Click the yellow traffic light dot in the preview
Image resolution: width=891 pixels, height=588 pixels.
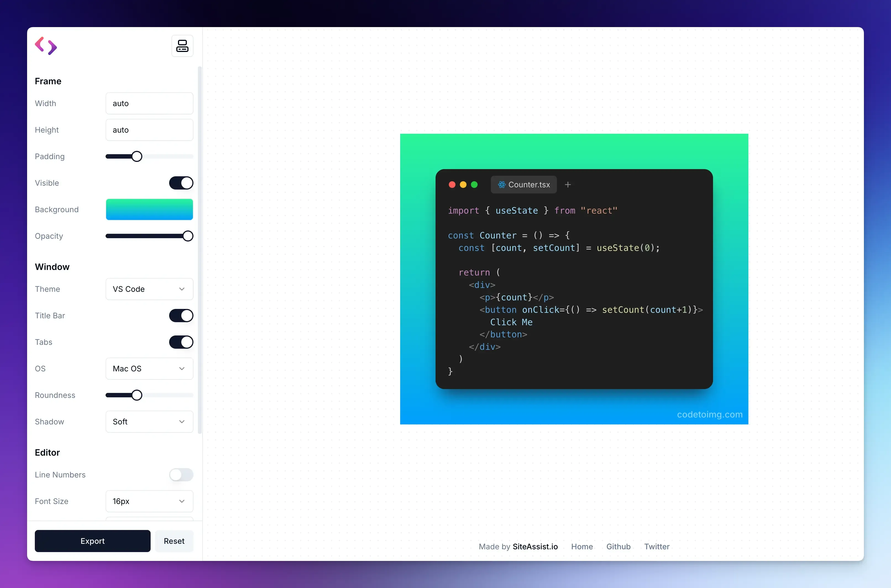point(463,185)
